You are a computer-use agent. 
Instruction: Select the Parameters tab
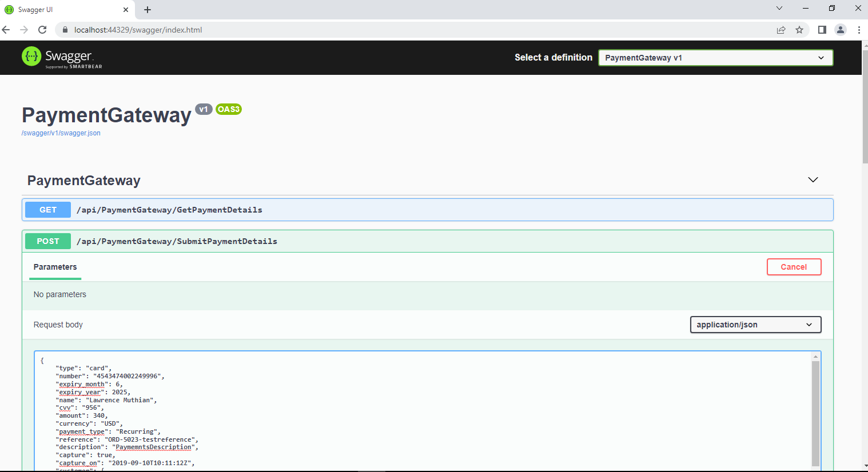55,267
